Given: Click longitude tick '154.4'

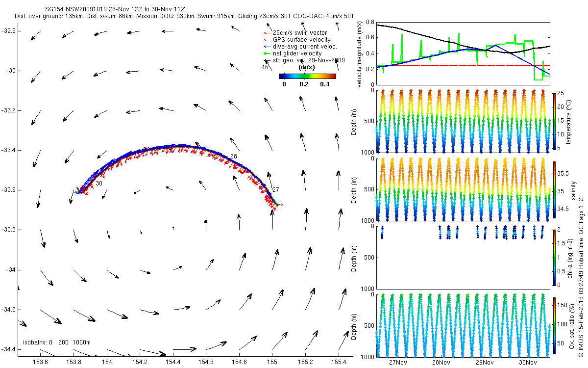Looking at the screenshot, I should [x=173, y=362].
